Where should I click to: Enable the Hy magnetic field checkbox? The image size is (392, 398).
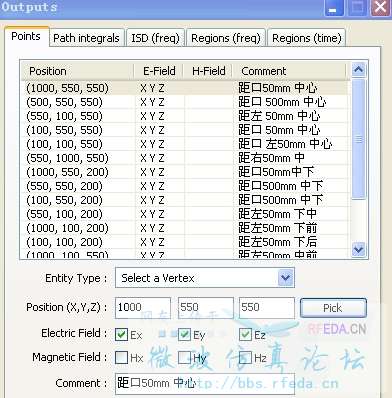coord(184,358)
